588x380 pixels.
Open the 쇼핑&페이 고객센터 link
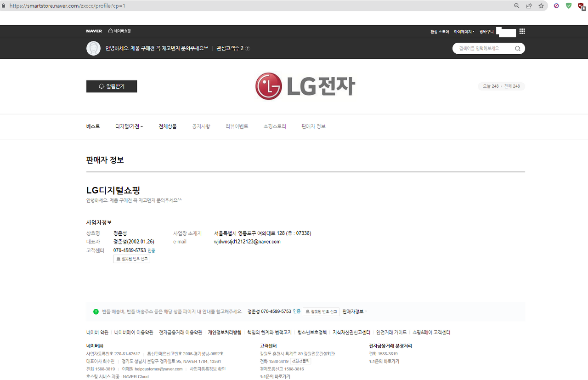tap(431, 332)
